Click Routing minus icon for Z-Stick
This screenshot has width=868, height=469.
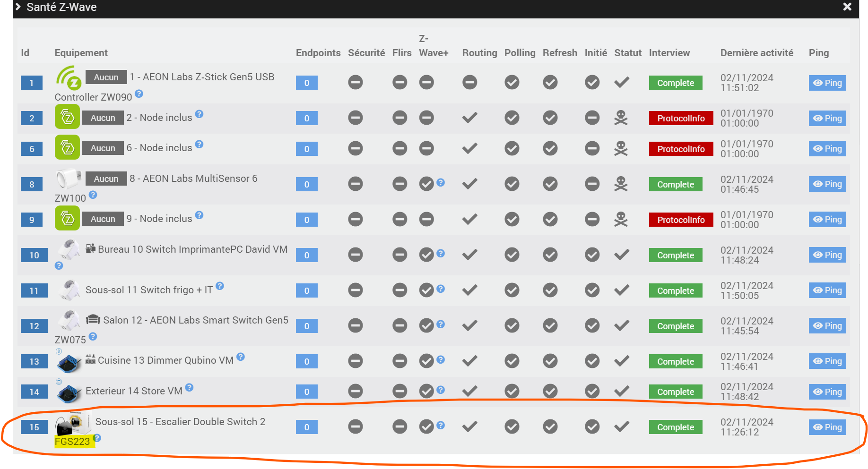point(469,83)
